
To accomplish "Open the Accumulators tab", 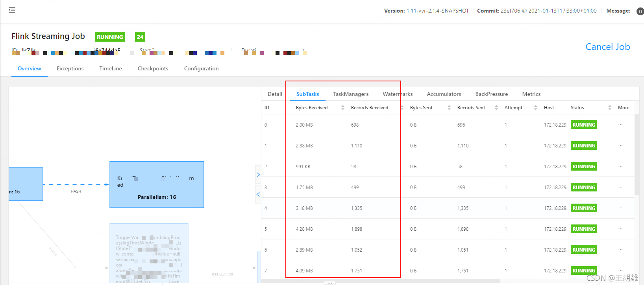I will [444, 94].
